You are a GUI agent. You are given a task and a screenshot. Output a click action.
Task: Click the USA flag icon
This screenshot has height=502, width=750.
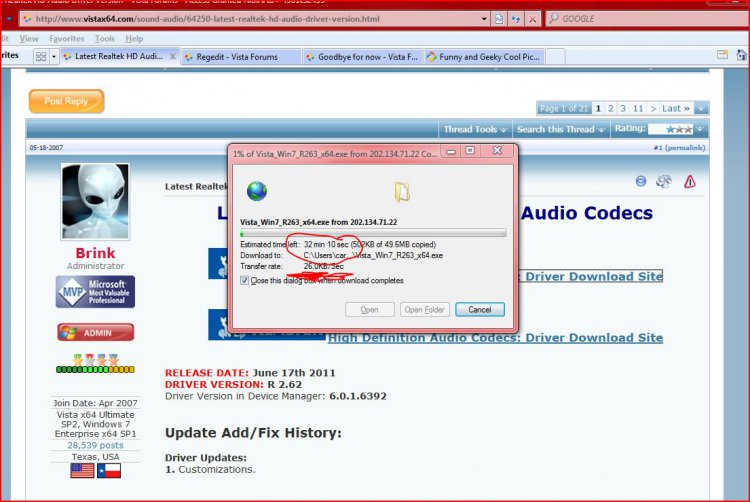click(x=82, y=471)
